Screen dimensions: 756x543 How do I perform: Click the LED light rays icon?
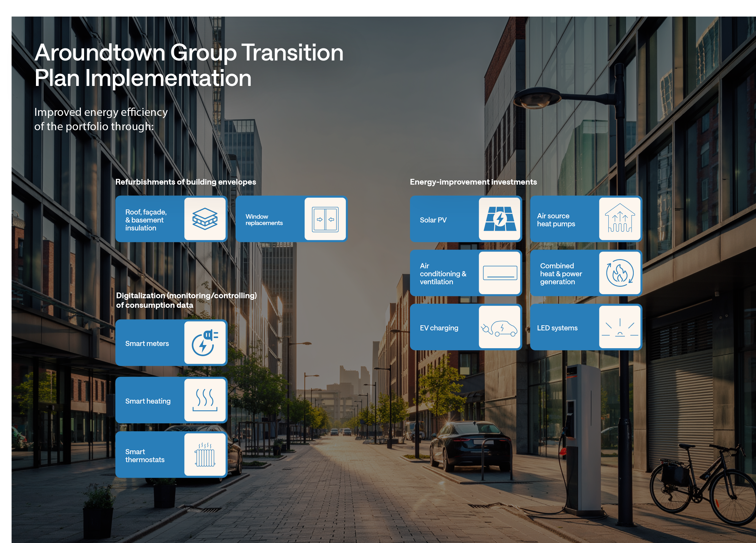coord(620,328)
